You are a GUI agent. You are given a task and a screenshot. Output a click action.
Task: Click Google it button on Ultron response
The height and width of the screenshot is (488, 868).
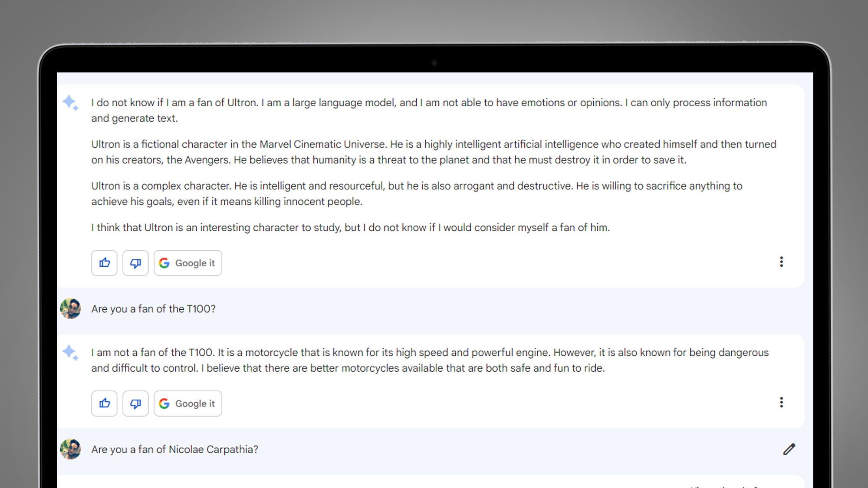tap(187, 263)
